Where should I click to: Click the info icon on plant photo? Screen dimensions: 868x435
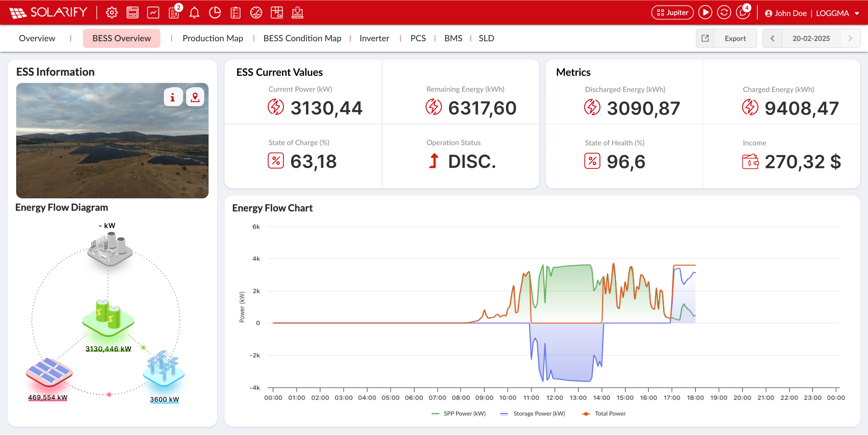173,97
